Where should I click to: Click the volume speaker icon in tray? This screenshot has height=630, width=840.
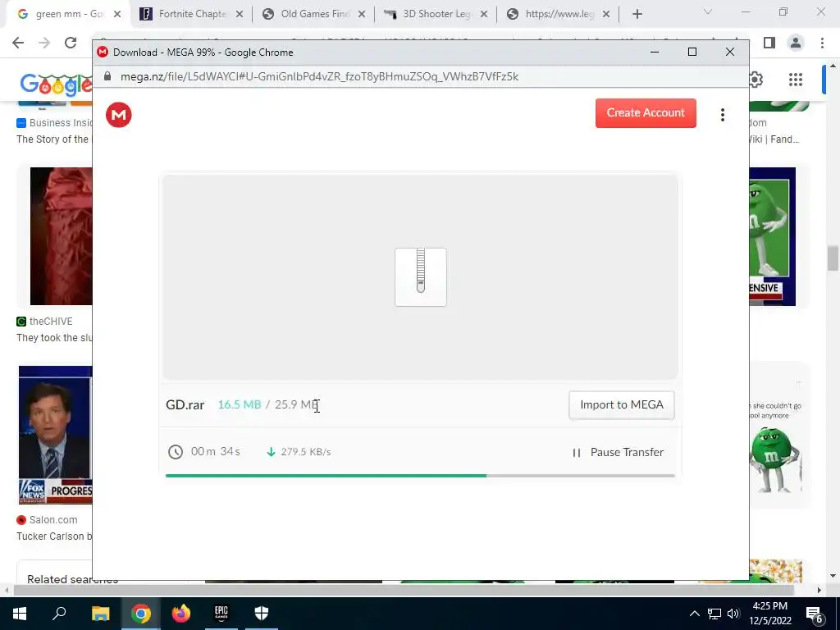pyautogui.click(x=733, y=614)
